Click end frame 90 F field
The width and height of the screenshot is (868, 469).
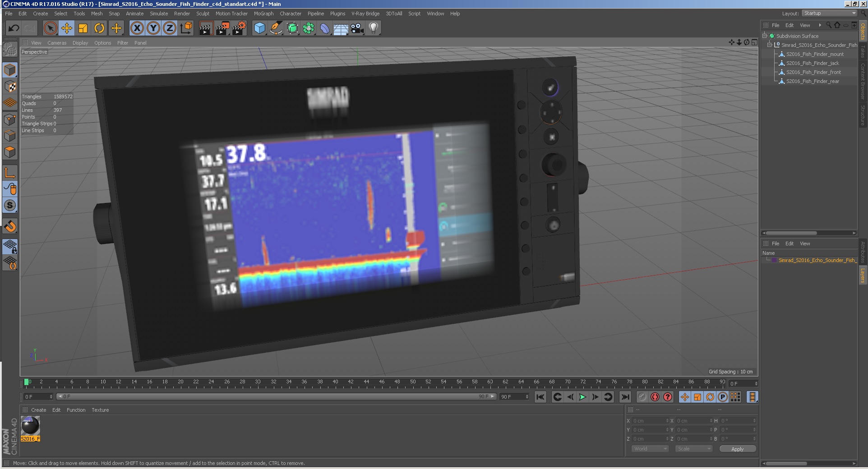pyautogui.click(x=514, y=397)
